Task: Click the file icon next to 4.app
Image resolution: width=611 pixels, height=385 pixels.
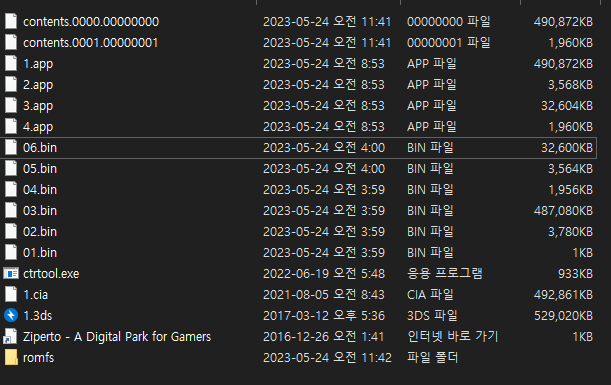Action: click(11, 127)
